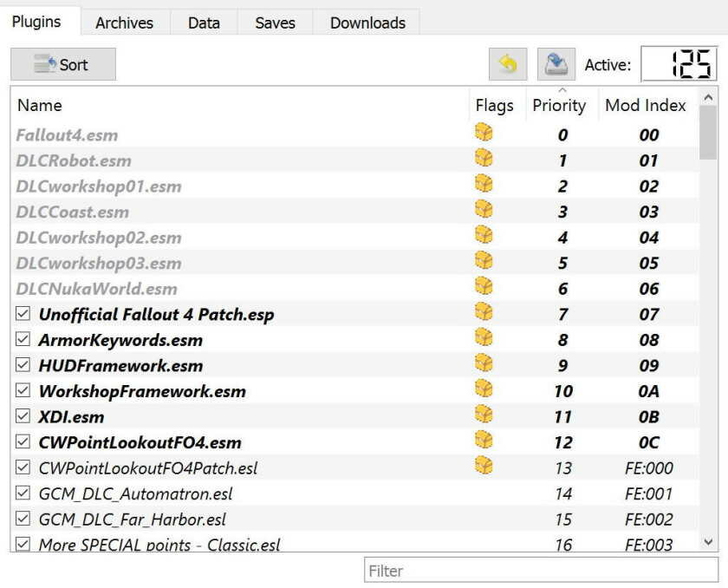Click the Sort plugins button
Viewport: 728px width, 588px height.
[x=63, y=64]
